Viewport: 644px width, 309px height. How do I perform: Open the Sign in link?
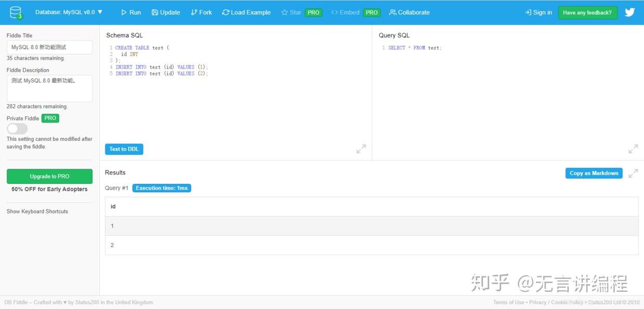pos(539,12)
